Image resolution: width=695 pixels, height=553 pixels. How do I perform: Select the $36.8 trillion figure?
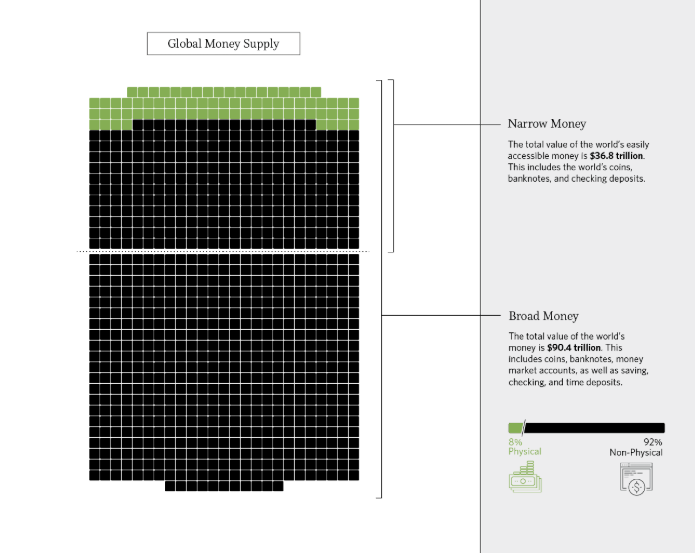pos(616,156)
